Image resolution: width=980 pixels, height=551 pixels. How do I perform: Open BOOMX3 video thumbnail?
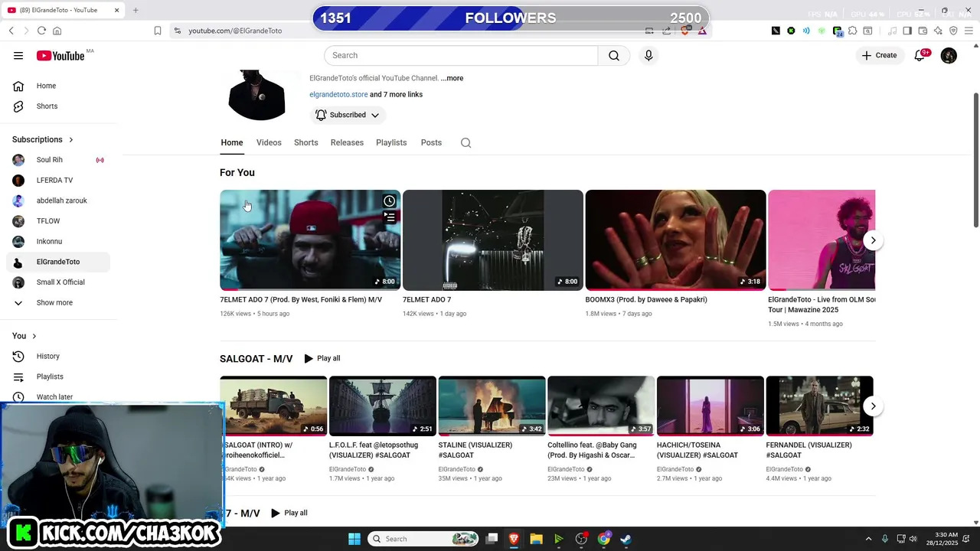click(675, 240)
